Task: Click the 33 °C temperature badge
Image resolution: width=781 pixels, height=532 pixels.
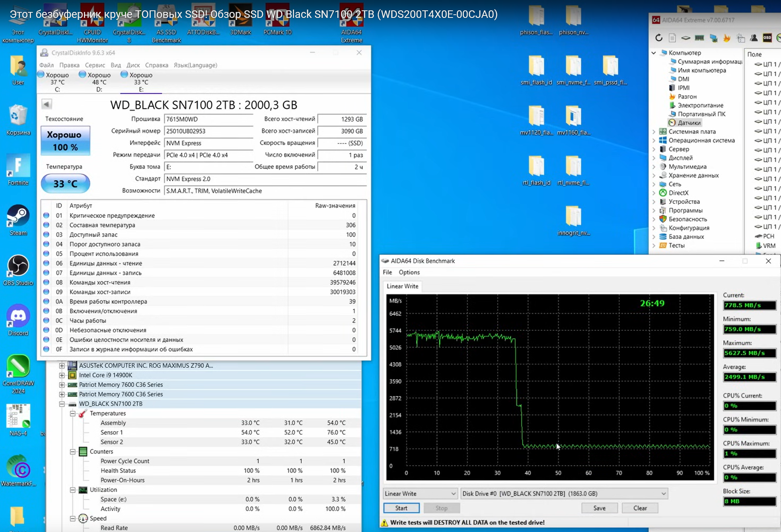Action: point(65,183)
